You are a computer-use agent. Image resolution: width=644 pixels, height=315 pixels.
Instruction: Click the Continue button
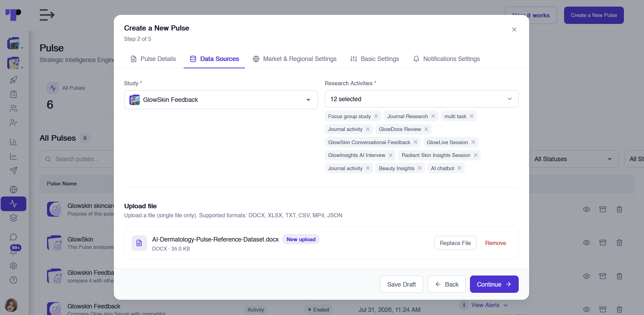point(494,284)
